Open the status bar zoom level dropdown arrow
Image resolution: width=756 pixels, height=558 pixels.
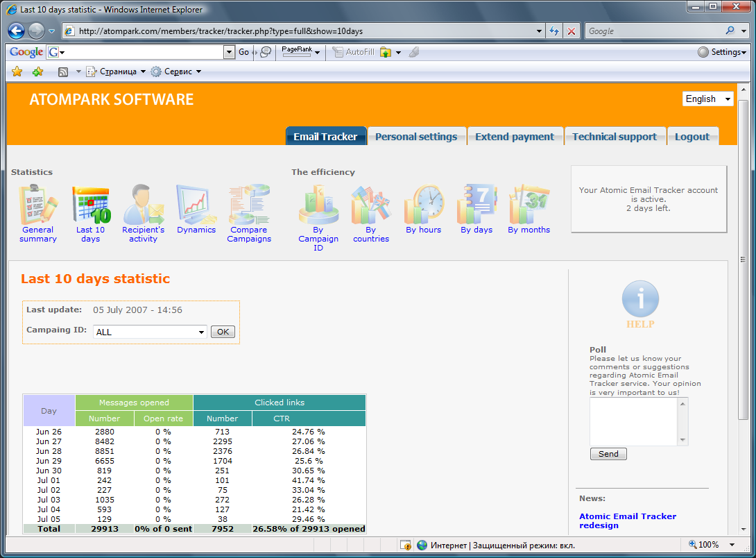(732, 545)
